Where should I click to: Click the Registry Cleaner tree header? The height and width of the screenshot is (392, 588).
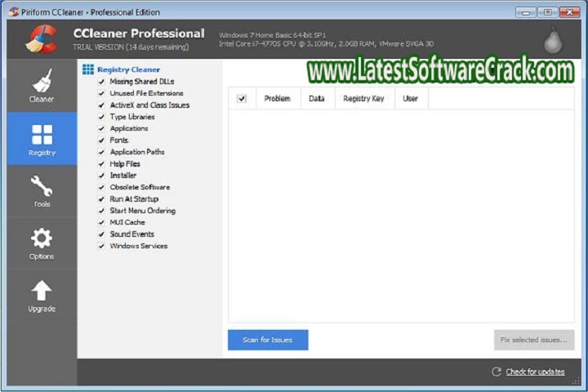[x=128, y=70]
